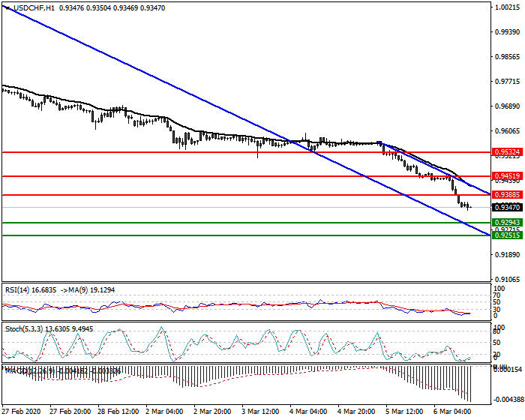The width and height of the screenshot is (525, 420).
Task: Click the 0.97715 price scale value
Action: tap(508, 82)
